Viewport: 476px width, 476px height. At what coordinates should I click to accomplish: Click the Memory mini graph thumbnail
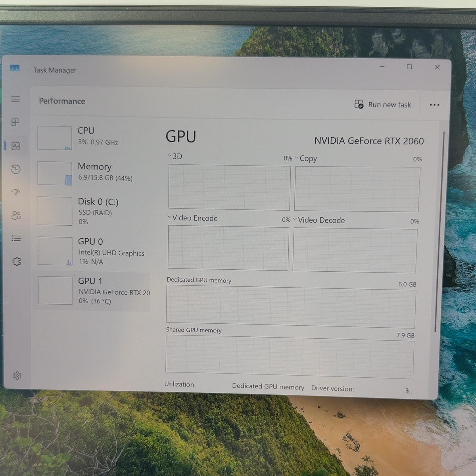(55, 173)
